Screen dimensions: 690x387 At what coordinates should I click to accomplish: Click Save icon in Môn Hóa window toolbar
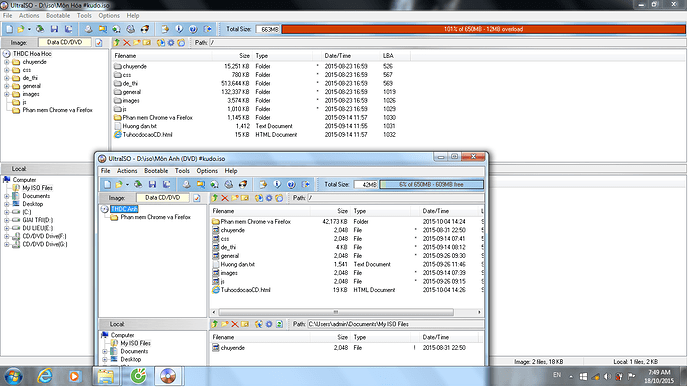coord(54,29)
